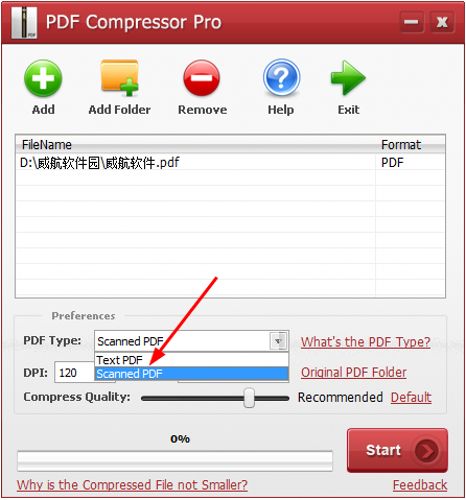Viewport: 466px width, 500px height.
Task: Select the 威航软件.pdf file row
Action: point(230,163)
